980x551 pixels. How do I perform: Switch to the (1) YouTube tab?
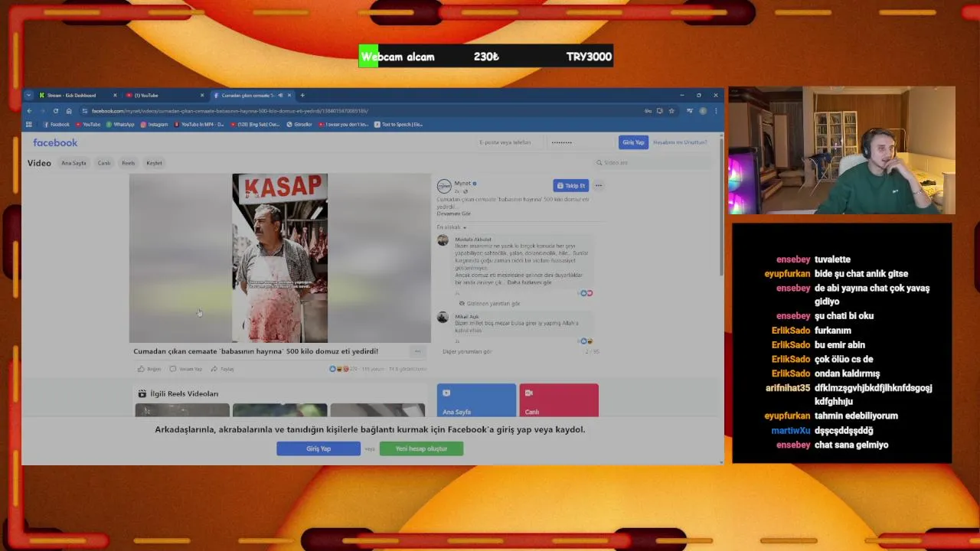click(x=164, y=96)
